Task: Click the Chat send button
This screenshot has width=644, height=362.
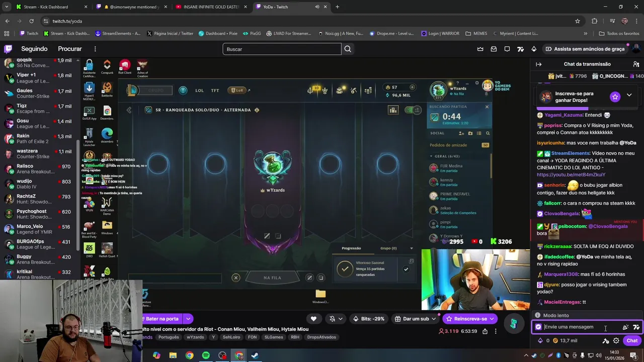Action: (632, 340)
